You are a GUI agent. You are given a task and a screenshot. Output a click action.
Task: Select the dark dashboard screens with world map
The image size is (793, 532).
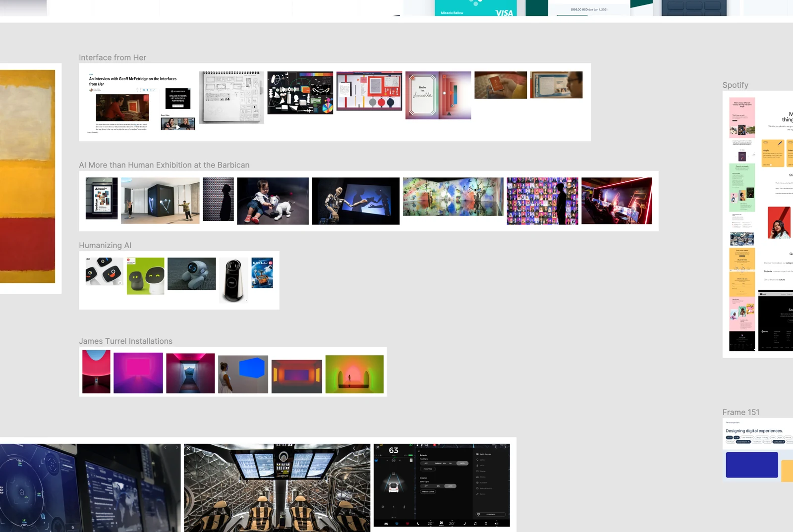(x=90, y=488)
